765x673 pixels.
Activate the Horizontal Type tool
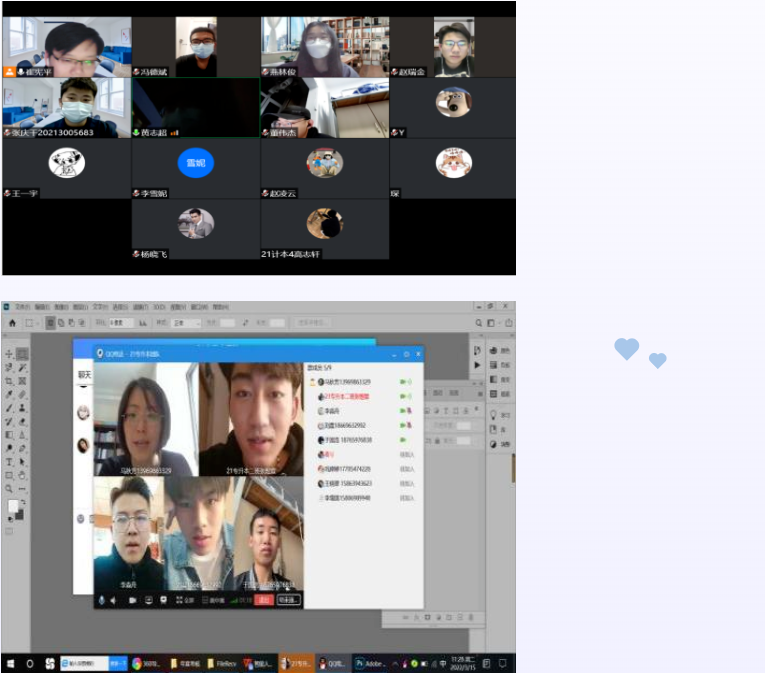tap(9, 462)
